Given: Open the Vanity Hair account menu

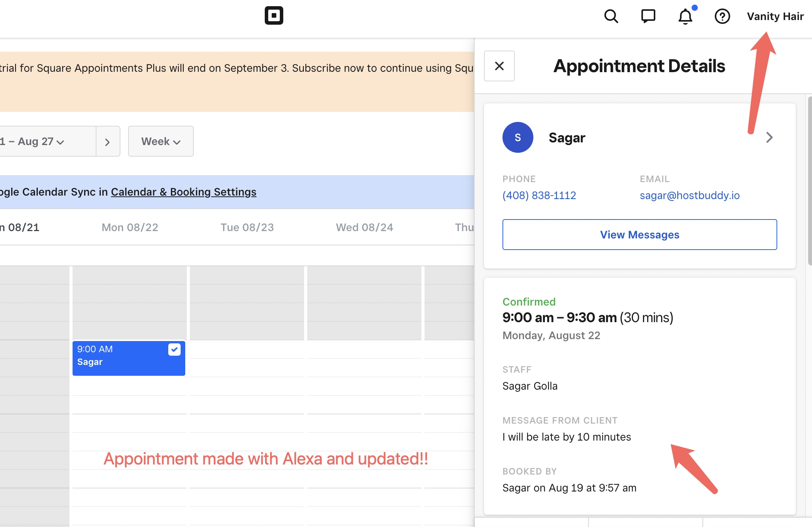Looking at the screenshot, I should point(775,16).
